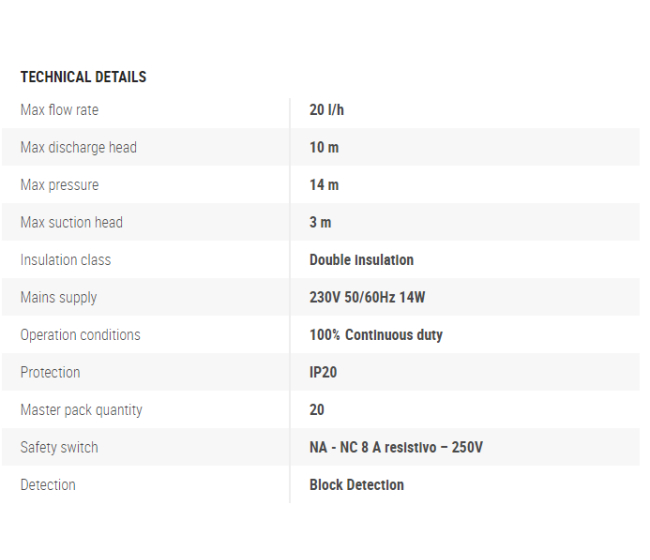Select the Block Detection value

(357, 485)
